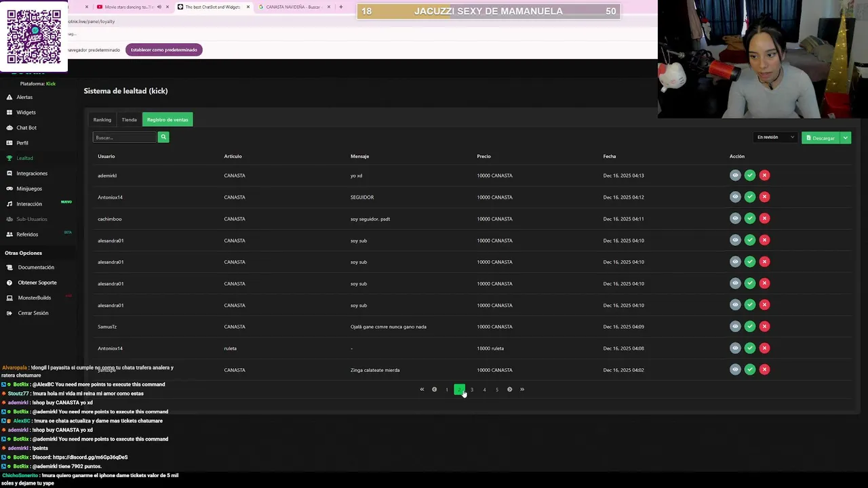Mute the Movie stars dancing browser tab
This screenshot has width=868, height=488.
coord(159,7)
